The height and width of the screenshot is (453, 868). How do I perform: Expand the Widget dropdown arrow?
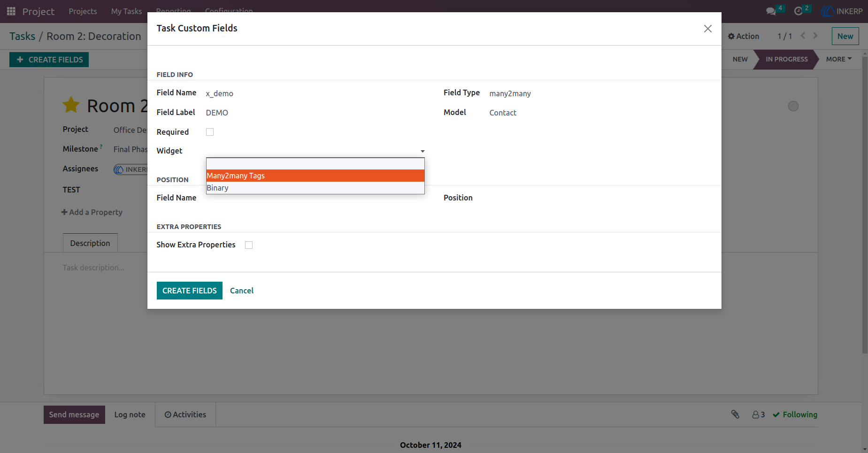pyautogui.click(x=422, y=151)
